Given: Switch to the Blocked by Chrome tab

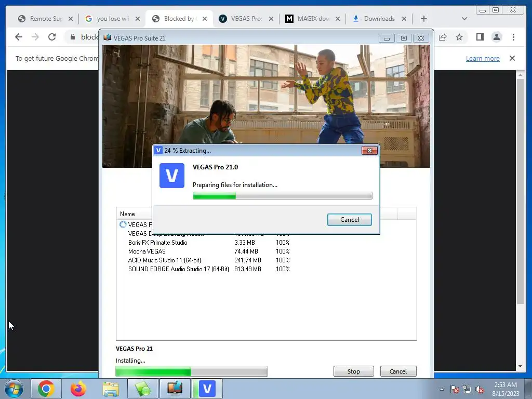Looking at the screenshot, I should 179,19.
